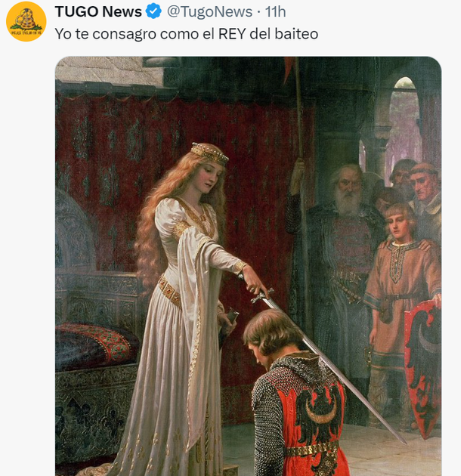461x476 pixels.
Task: Click the TUGO News profile avatar
Action: (x=26, y=21)
